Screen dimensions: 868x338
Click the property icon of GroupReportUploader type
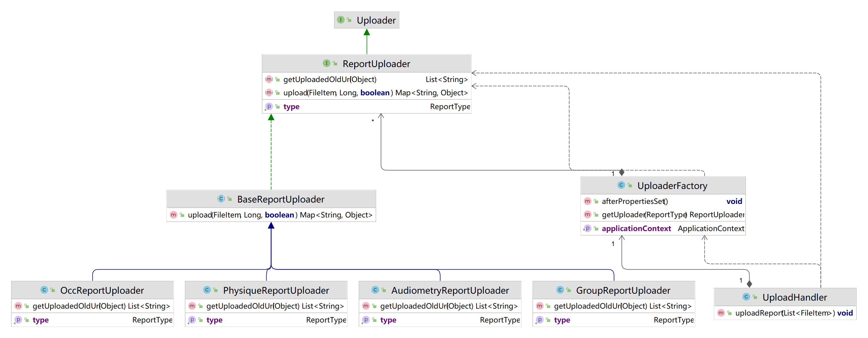[539, 319]
